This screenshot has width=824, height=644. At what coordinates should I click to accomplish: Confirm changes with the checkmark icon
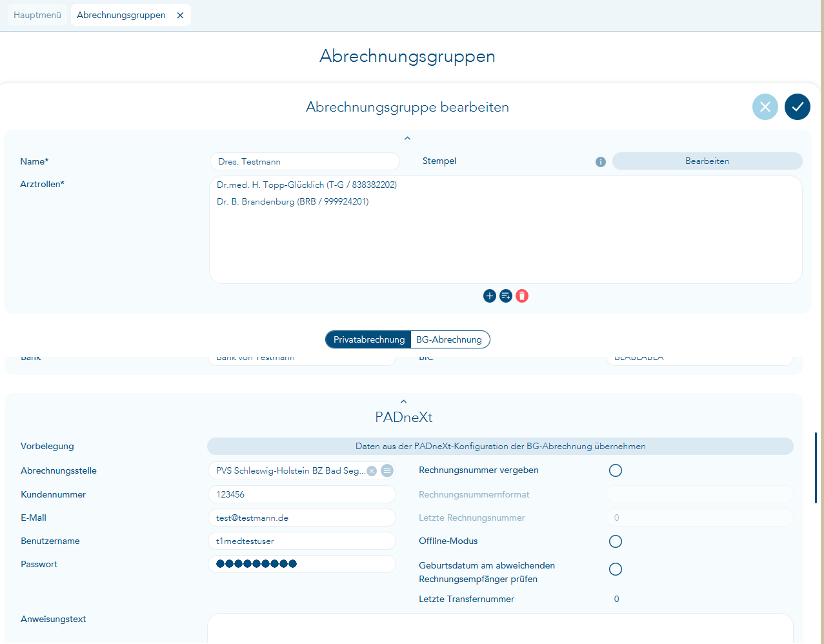point(797,107)
